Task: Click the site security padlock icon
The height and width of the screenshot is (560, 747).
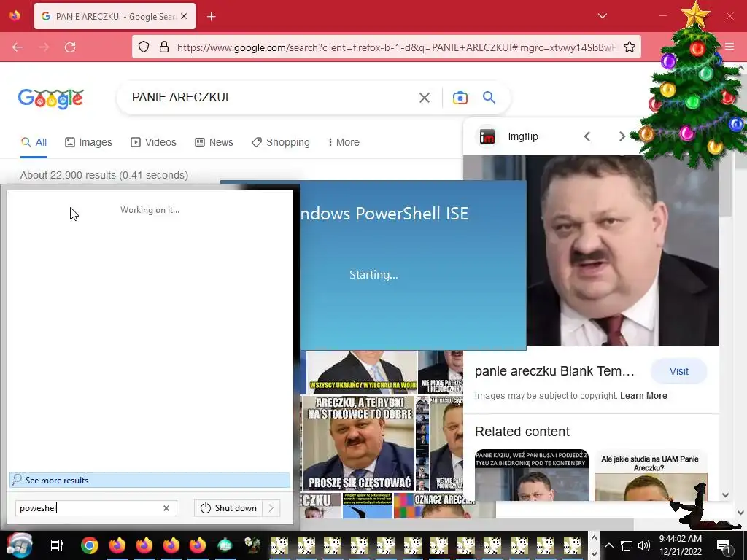Action: (x=164, y=47)
